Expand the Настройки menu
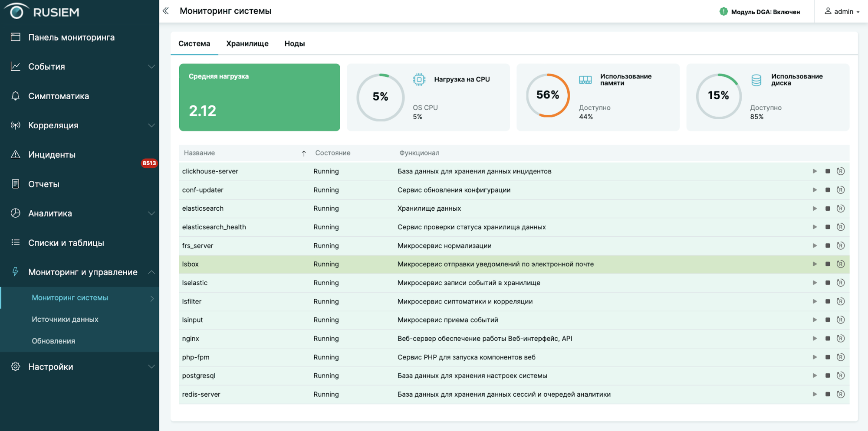868x431 pixels. [x=151, y=367]
